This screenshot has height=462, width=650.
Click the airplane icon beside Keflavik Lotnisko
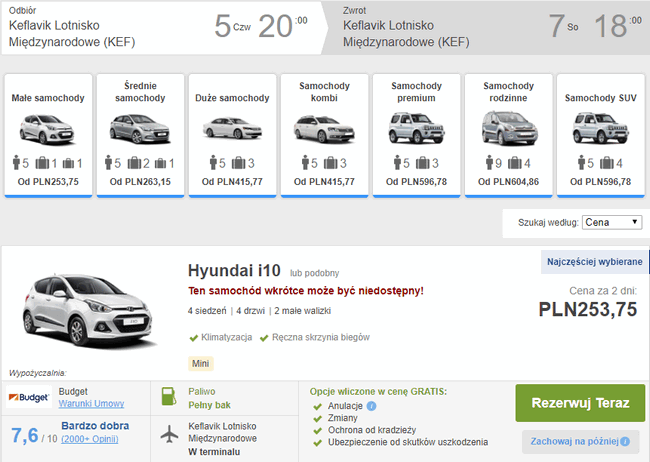169,434
